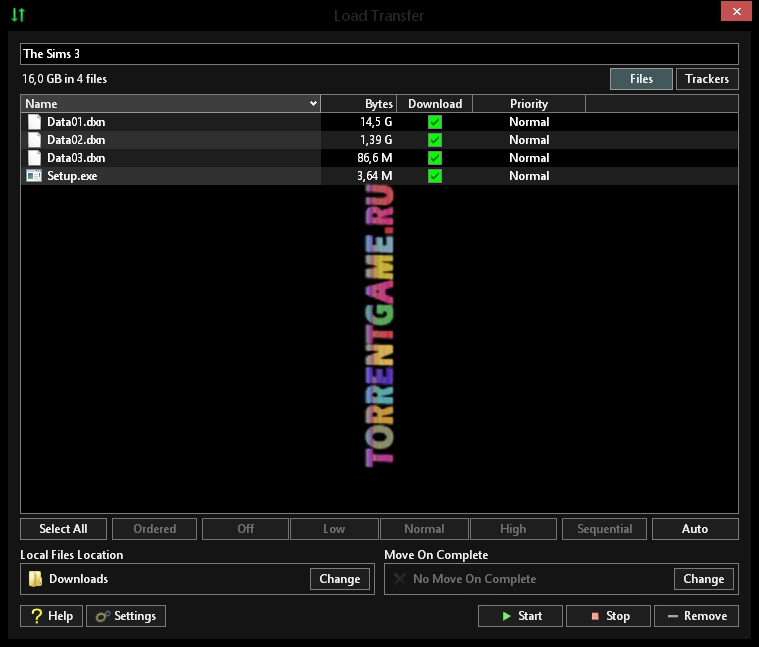Click Normal priority of Data01.dxn
759x647 pixels.
click(x=529, y=122)
